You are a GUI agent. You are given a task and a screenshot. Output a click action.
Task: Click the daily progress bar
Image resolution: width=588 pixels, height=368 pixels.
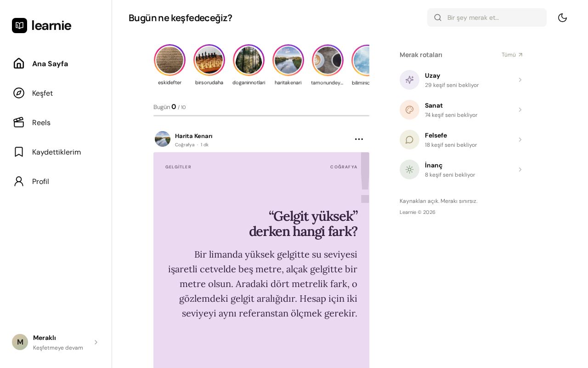[x=261, y=115]
